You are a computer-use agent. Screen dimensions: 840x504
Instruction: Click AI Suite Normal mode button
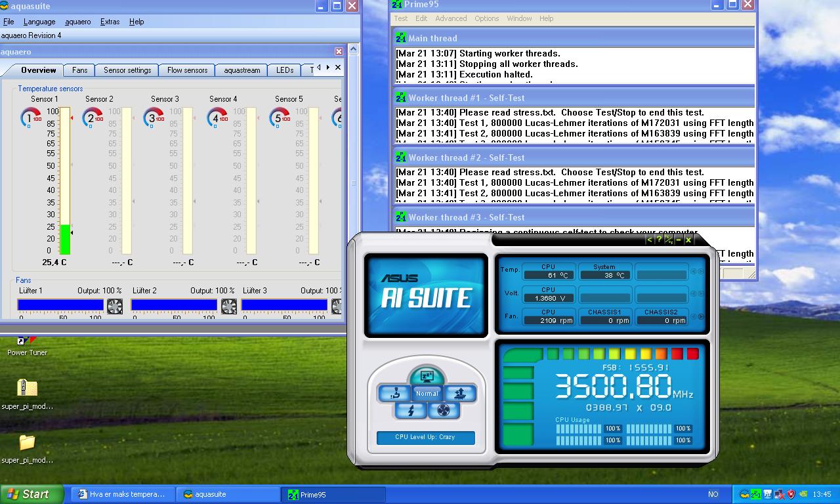[x=427, y=393]
